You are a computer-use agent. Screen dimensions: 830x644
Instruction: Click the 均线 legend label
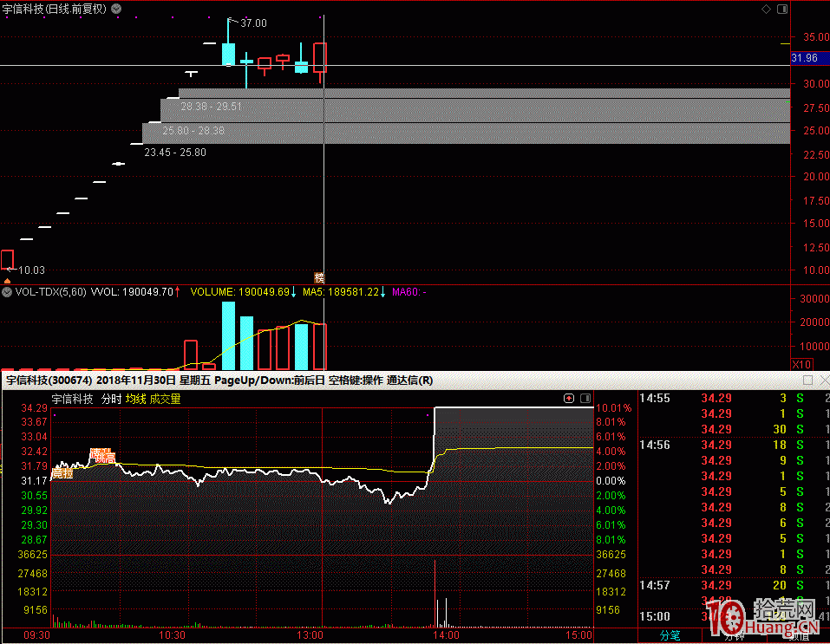coord(135,400)
